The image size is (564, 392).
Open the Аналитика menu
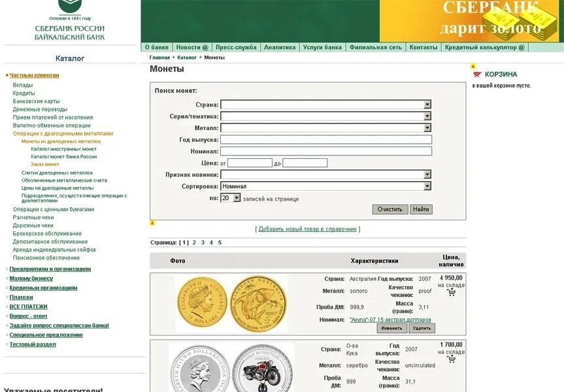pyautogui.click(x=280, y=47)
